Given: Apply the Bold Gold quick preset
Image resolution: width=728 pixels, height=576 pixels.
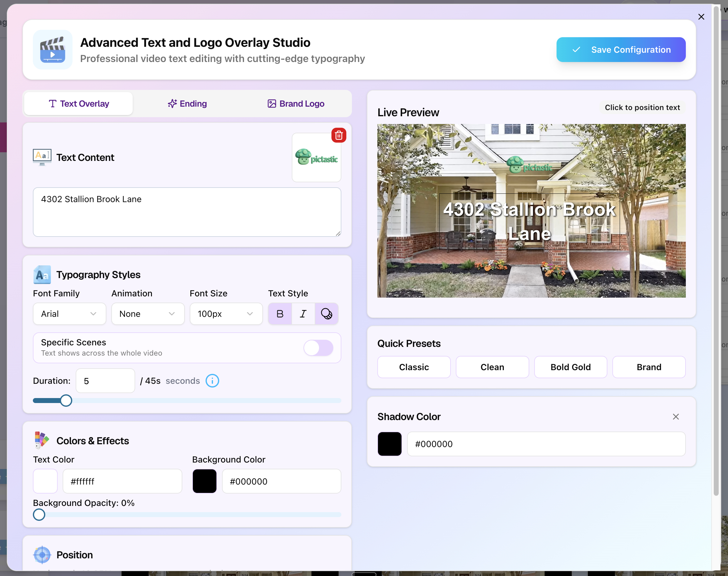Looking at the screenshot, I should tap(570, 367).
